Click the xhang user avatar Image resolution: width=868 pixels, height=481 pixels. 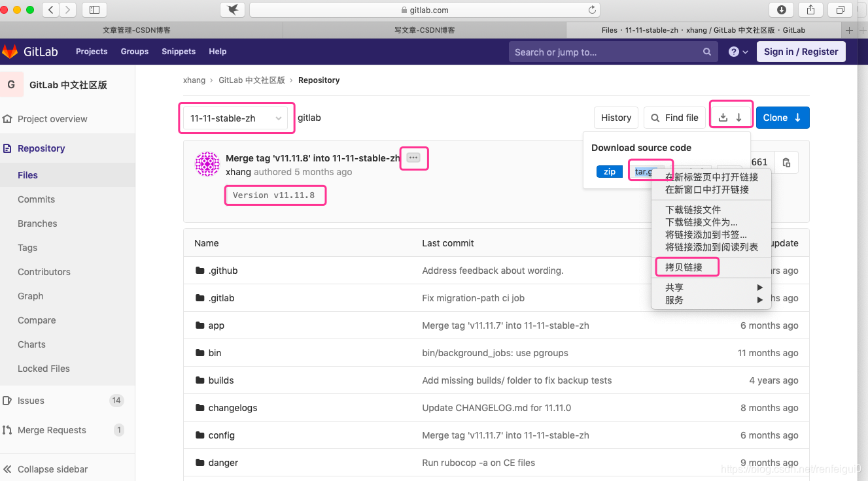pos(207,164)
